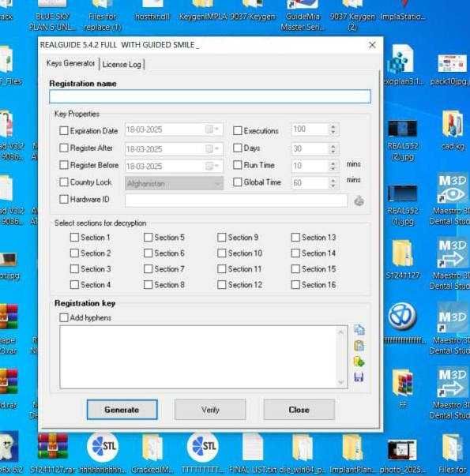The image size is (470, 476).
Task: Click the Close button
Action: pyautogui.click(x=299, y=410)
